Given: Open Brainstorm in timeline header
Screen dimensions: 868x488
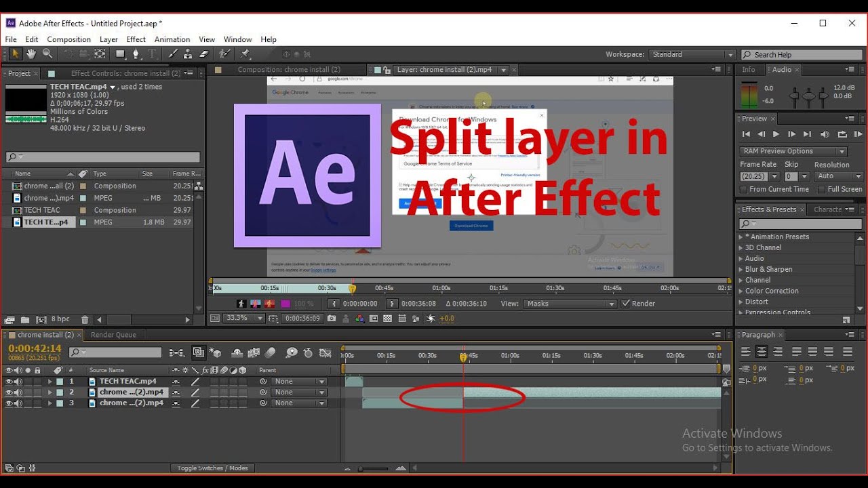Looking at the screenshot, I should tap(291, 352).
